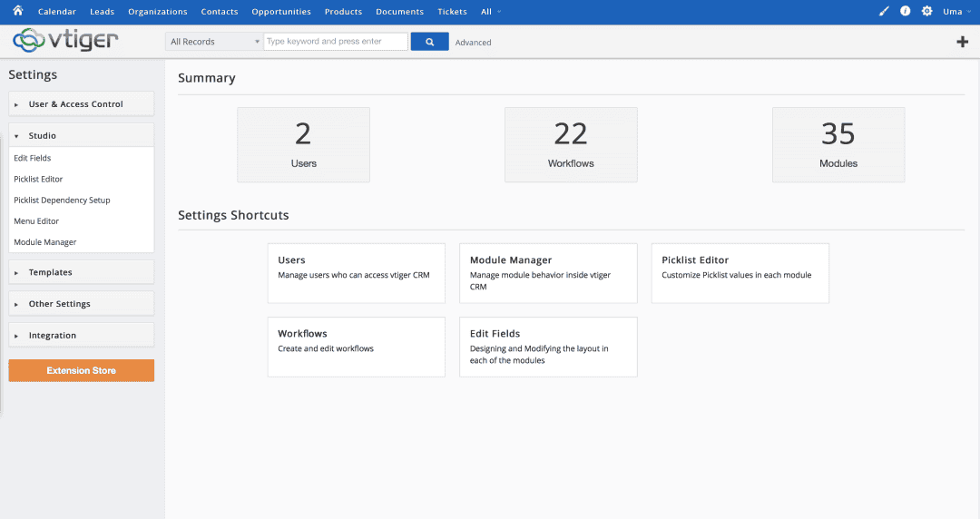Select Picklist Dependency Setup in sidebar

pyautogui.click(x=62, y=201)
